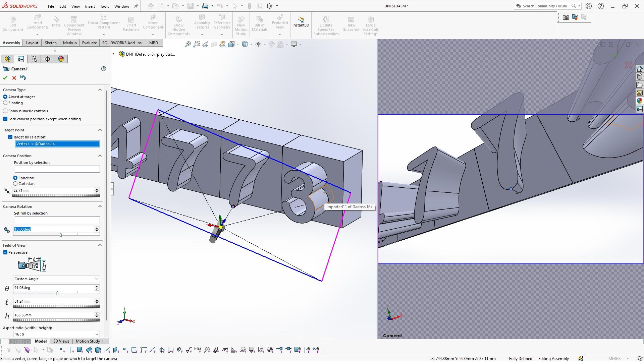644x362 pixels.
Task: Select Instant3D tool
Action: (x=301, y=22)
